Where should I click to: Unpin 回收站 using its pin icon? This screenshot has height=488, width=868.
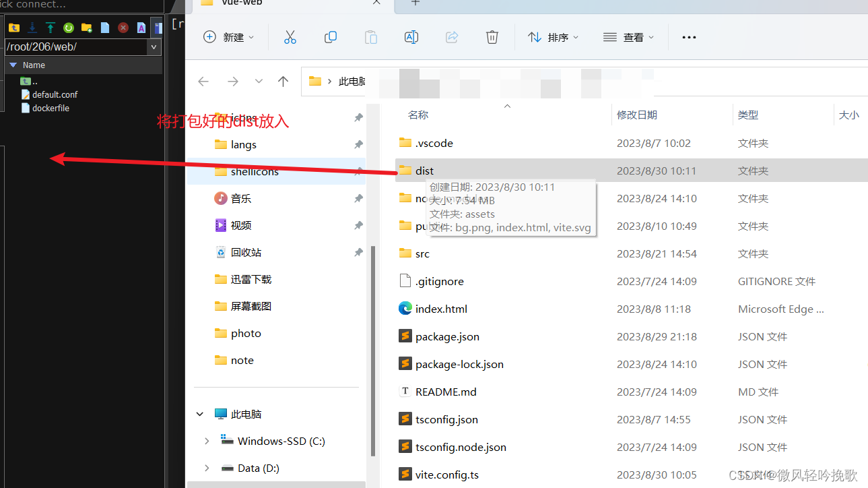(x=358, y=252)
